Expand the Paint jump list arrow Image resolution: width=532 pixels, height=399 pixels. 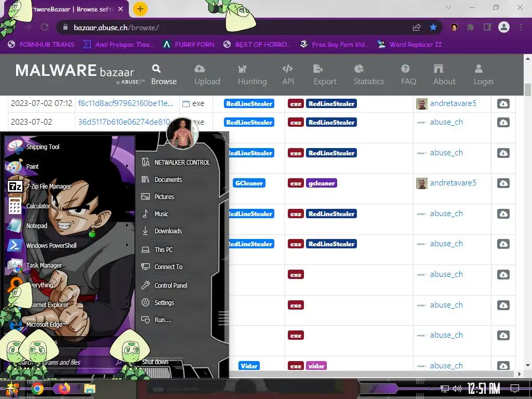[127, 166]
